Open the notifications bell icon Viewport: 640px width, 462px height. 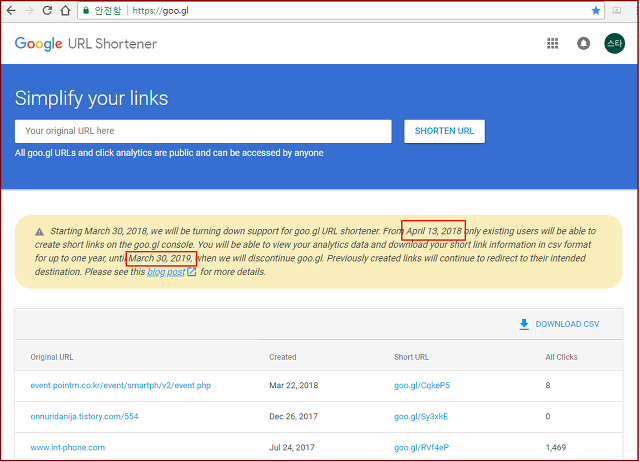pyautogui.click(x=583, y=43)
